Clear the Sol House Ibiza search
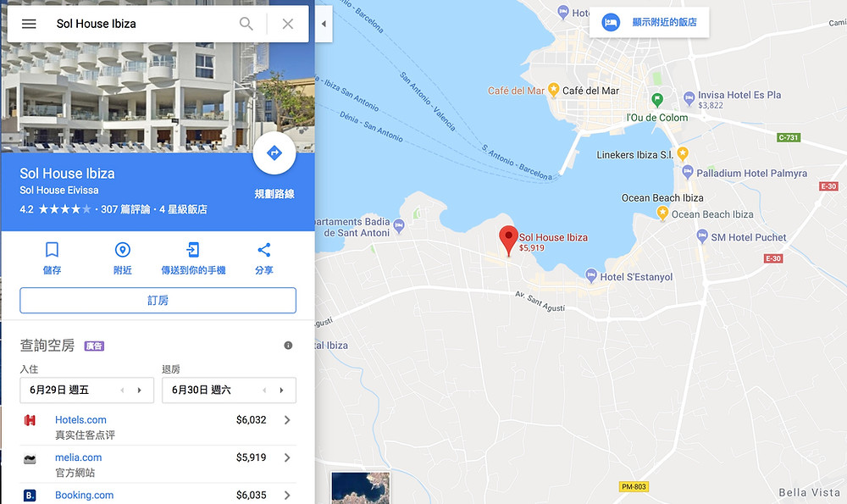 [x=288, y=24]
